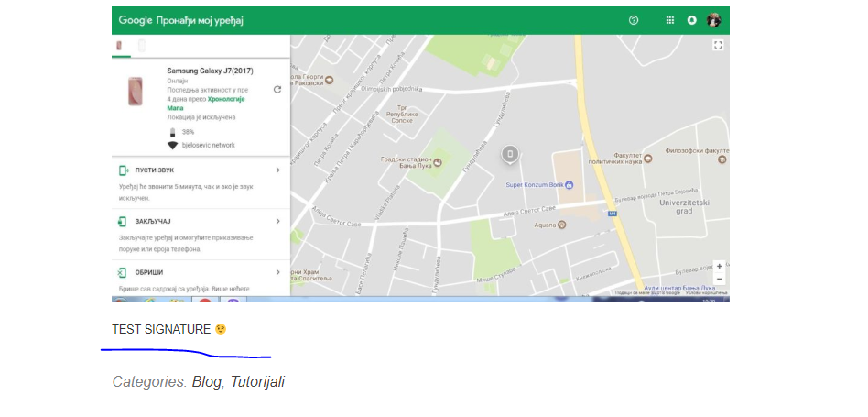Click the Локација је искључена status text
Screen dimensions: 868x417
pyautogui.click(x=201, y=117)
